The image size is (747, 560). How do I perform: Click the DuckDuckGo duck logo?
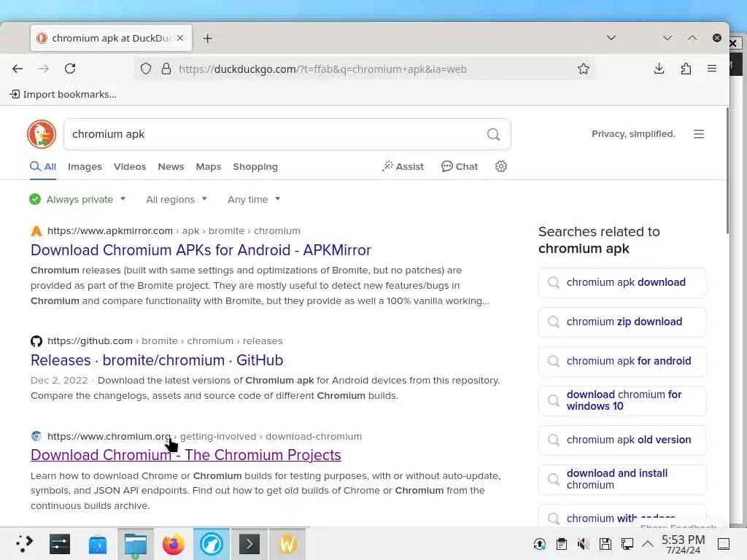[x=42, y=134]
